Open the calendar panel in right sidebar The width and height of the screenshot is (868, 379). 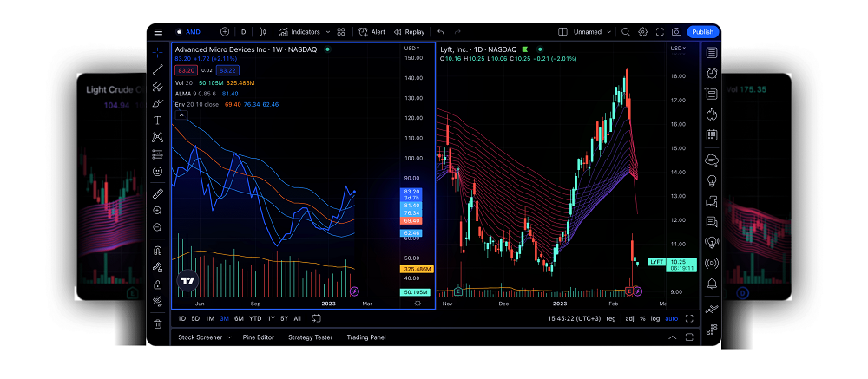(712, 135)
